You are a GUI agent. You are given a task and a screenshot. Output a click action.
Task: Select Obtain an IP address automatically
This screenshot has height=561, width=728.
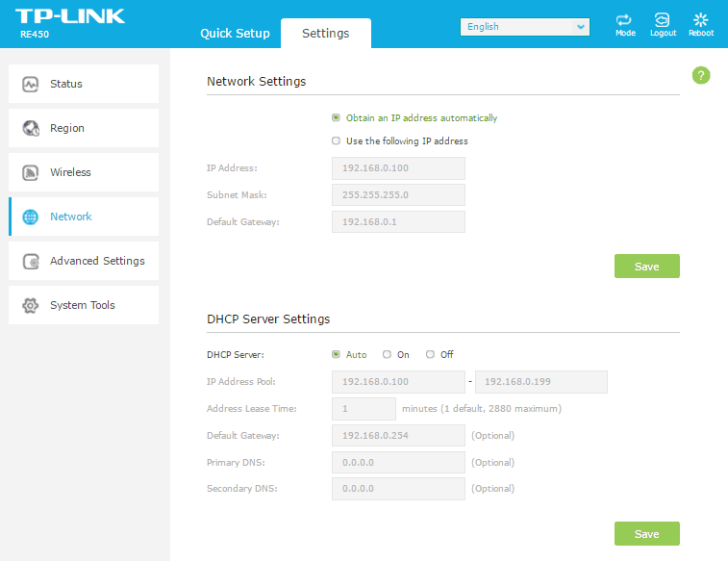pyautogui.click(x=337, y=118)
